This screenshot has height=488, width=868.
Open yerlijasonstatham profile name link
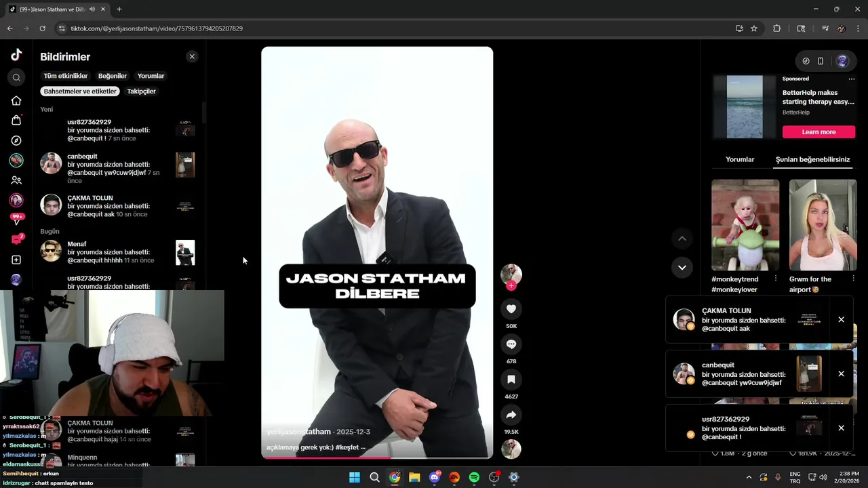click(x=298, y=432)
